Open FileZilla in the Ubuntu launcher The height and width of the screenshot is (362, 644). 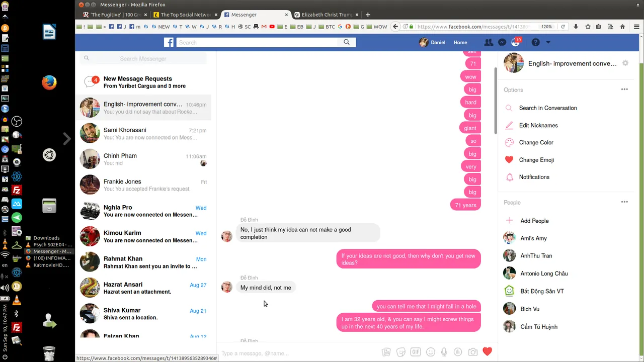[x=17, y=191]
